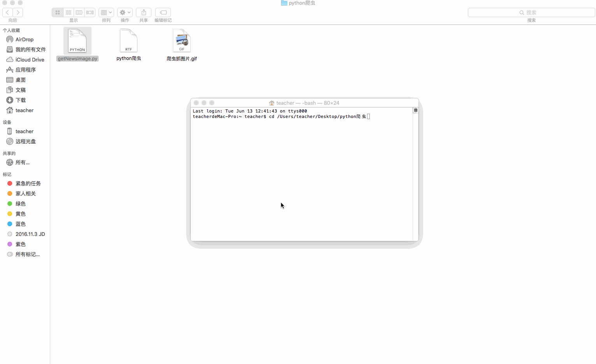Click the cd command line in Terminal
This screenshot has height=364, width=596.
point(281,116)
